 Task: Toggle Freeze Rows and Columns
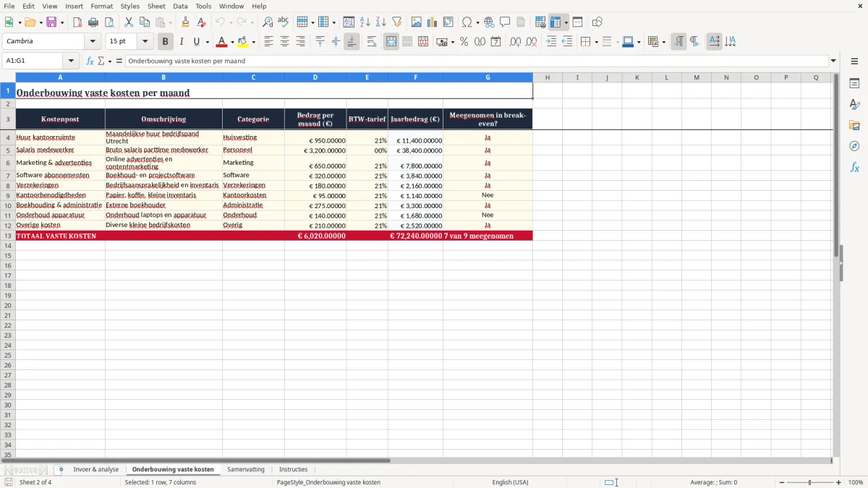point(556,22)
